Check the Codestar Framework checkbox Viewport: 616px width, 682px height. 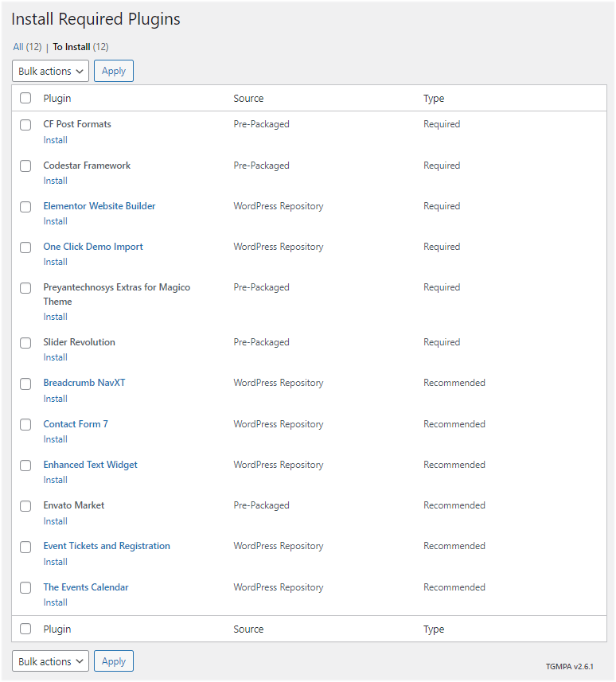click(x=25, y=166)
